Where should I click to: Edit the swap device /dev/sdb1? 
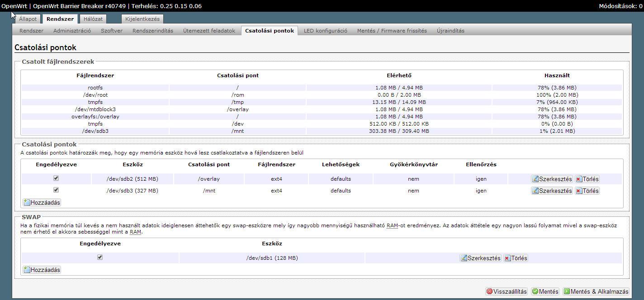(x=481, y=258)
